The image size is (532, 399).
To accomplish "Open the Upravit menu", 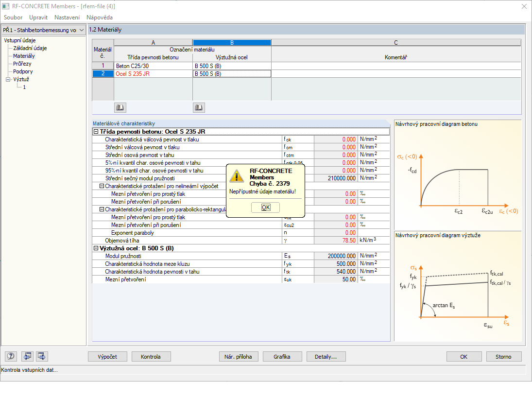I will [38, 17].
